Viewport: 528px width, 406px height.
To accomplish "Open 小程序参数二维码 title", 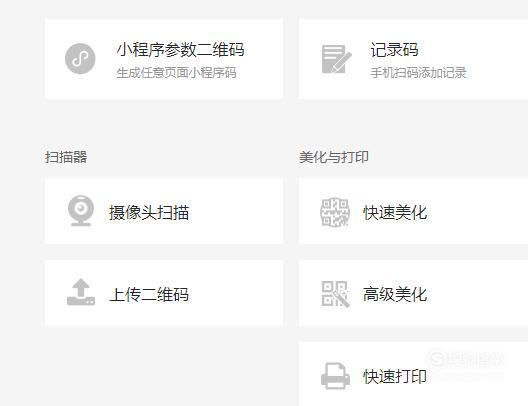I will pos(180,50).
